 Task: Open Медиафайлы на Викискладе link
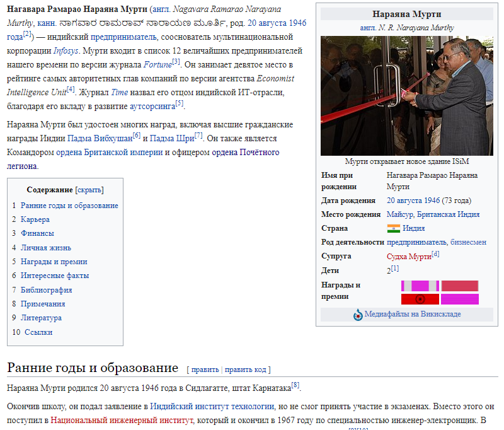(413, 314)
